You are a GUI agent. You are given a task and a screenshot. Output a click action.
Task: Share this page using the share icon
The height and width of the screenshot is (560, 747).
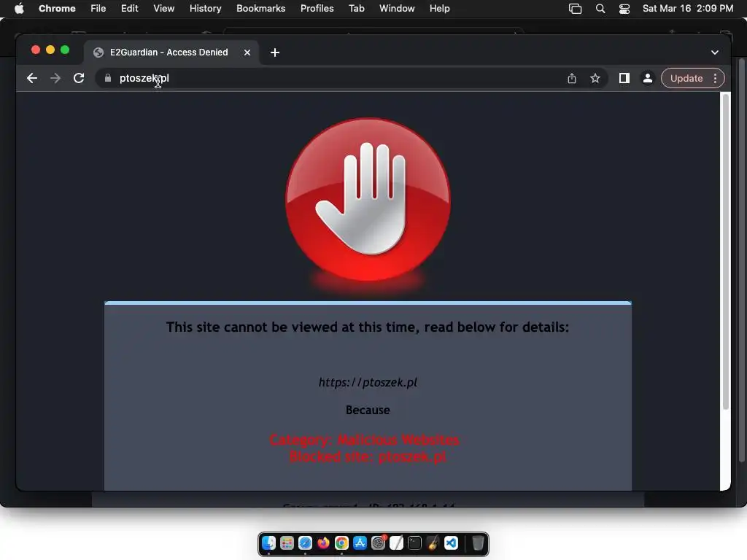572,78
